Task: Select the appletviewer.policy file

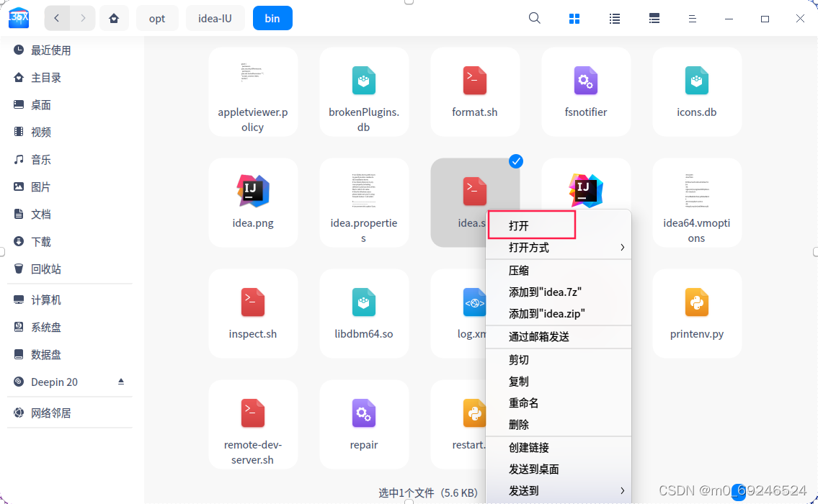Action: [x=253, y=92]
